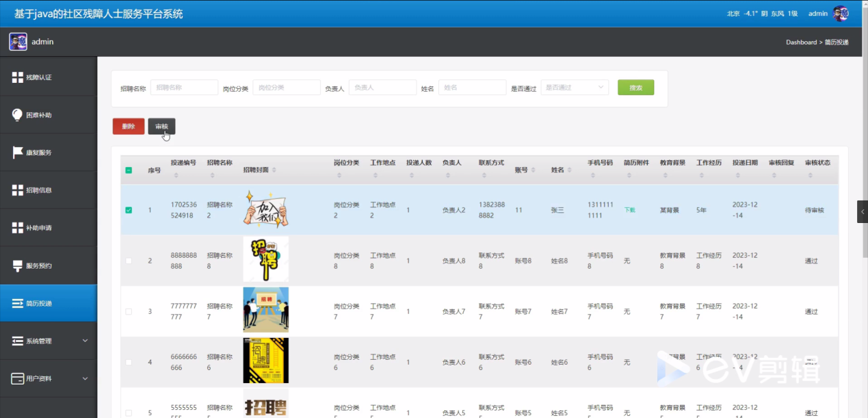Select the active 简历投递 sidebar item
868x418 pixels.
49,303
